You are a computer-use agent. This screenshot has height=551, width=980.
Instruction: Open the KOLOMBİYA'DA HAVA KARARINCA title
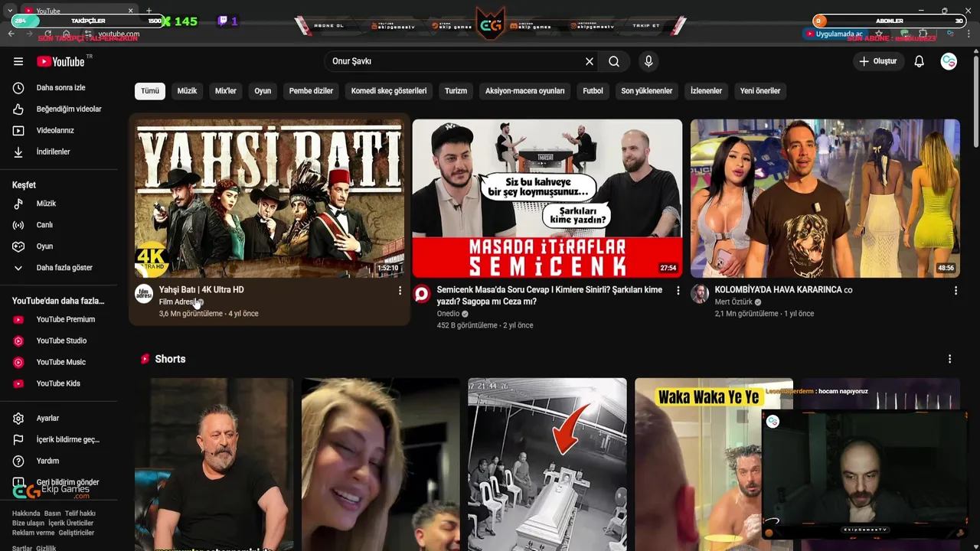[783, 290]
